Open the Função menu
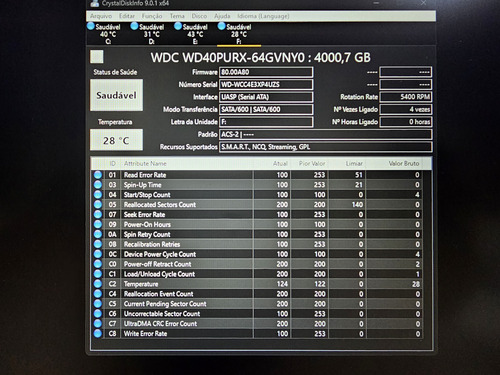This screenshot has width=500, height=375. [152, 16]
